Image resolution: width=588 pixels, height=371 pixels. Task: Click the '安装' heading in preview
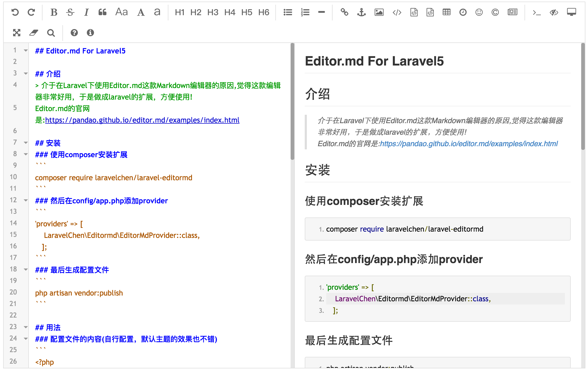pos(318,170)
